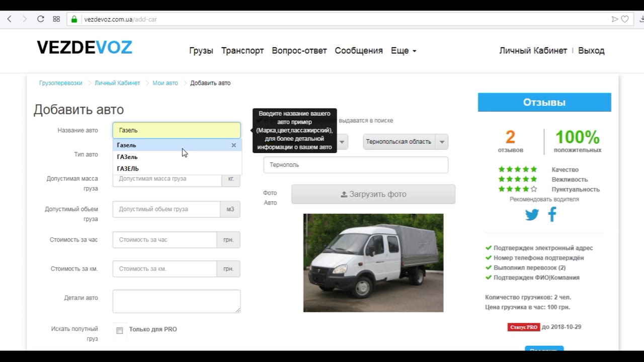Focus the Название авто input
Screen dimensions: 644x362
point(177,130)
